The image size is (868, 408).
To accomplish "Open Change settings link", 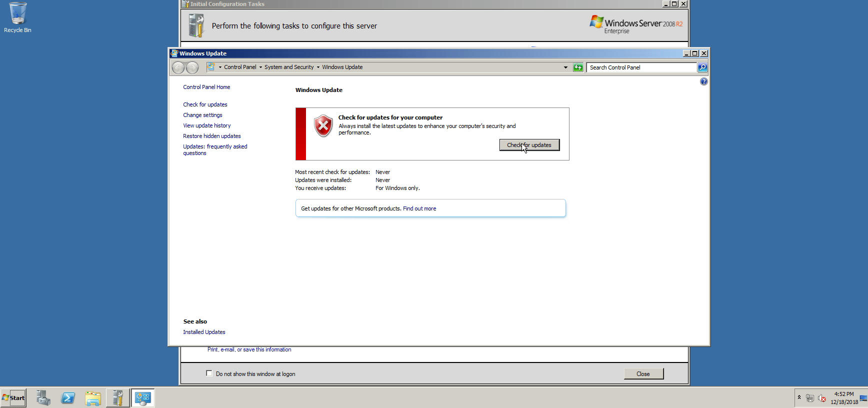I will point(202,115).
